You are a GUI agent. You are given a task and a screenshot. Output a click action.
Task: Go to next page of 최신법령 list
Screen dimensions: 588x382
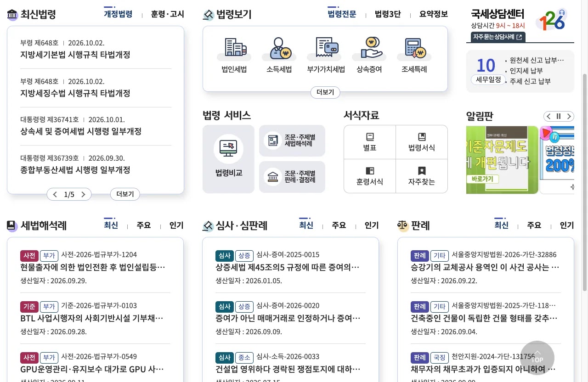pyautogui.click(x=83, y=195)
